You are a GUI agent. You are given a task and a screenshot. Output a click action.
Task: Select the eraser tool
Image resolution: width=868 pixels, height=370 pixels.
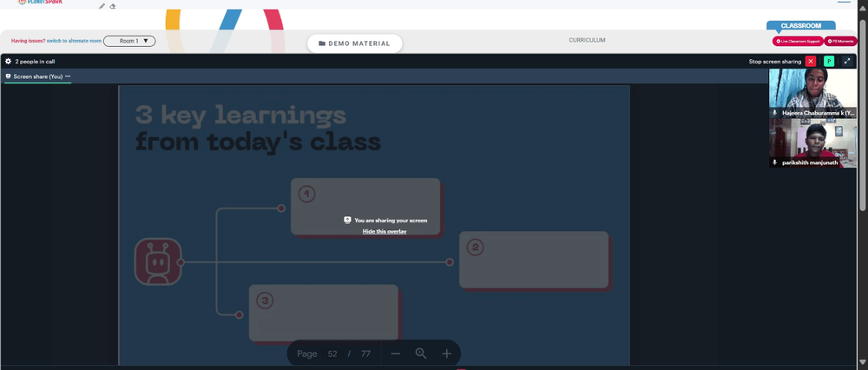(113, 6)
